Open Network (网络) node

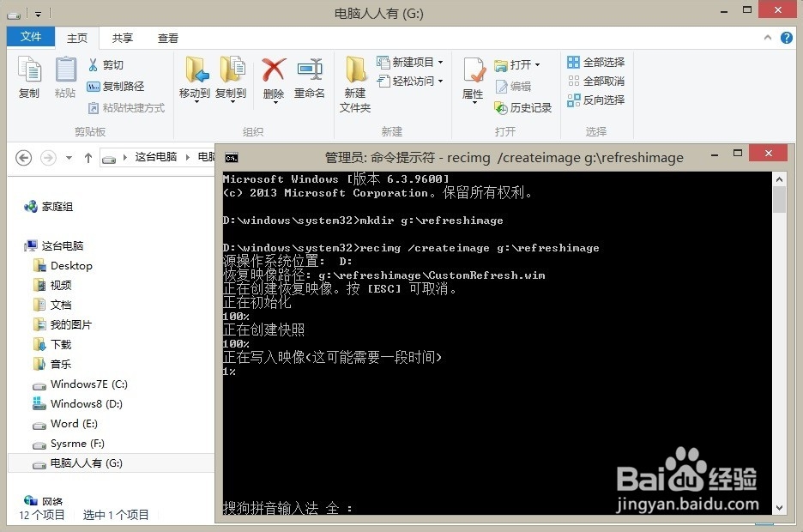pos(44,501)
